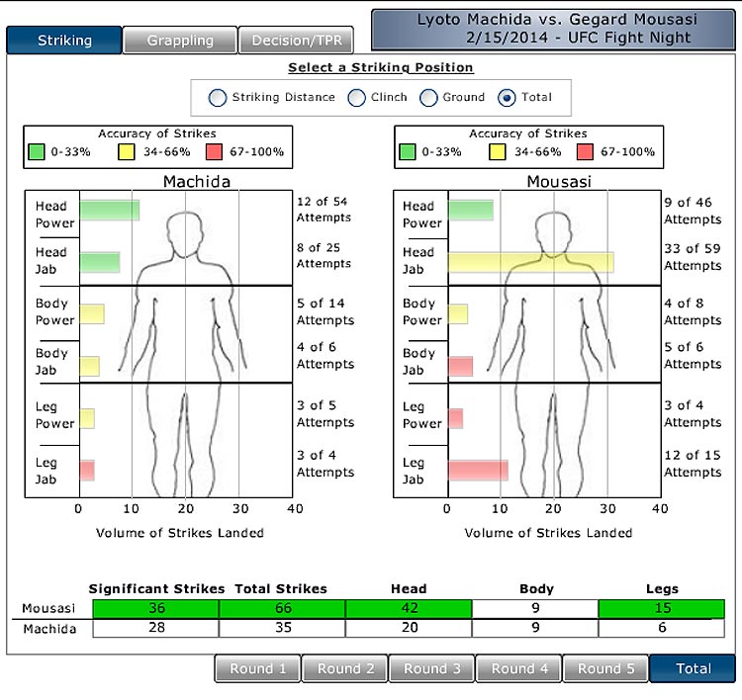This screenshot has width=742, height=700.
Task: Show Round 1 statistics
Action: point(257,669)
